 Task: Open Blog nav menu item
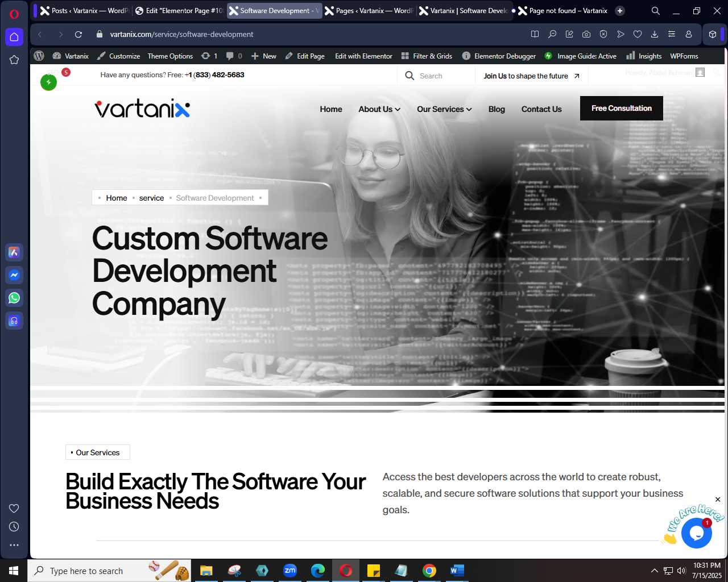pyautogui.click(x=497, y=109)
